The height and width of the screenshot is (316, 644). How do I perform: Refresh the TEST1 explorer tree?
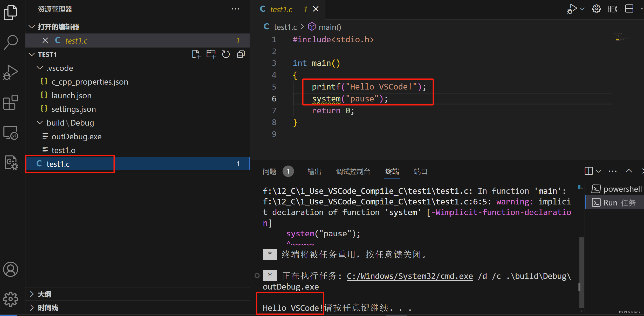[x=226, y=54]
